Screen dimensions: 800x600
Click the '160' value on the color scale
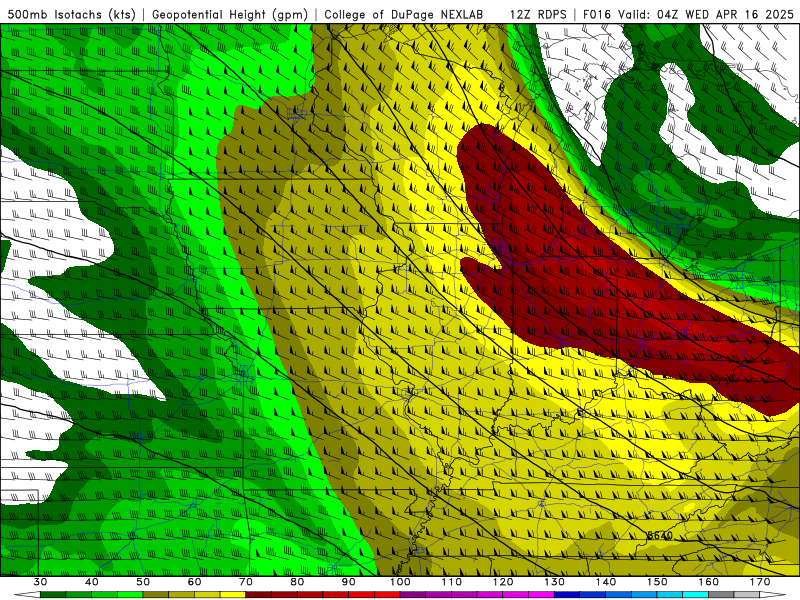(709, 582)
